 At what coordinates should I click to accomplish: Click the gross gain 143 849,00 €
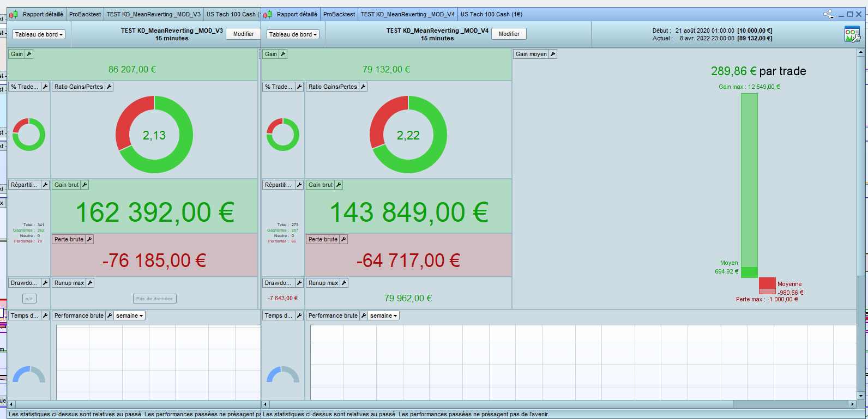pyautogui.click(x=409, y=212)
